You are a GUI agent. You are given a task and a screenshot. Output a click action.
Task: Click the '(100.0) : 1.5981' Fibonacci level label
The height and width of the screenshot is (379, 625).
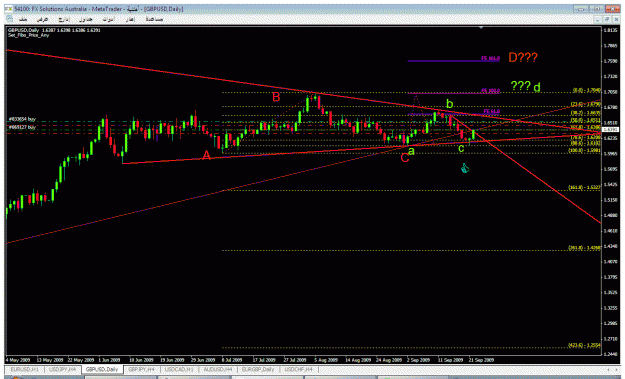[584, 150]
